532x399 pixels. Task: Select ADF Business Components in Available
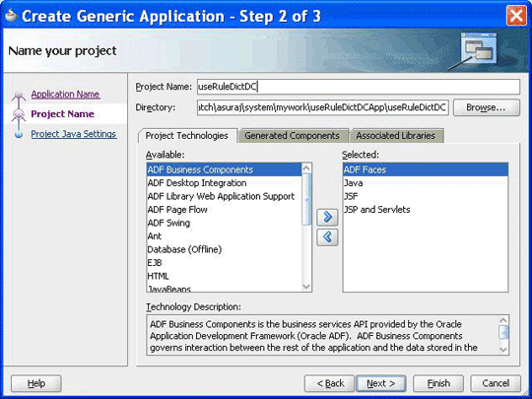(224, 169)
